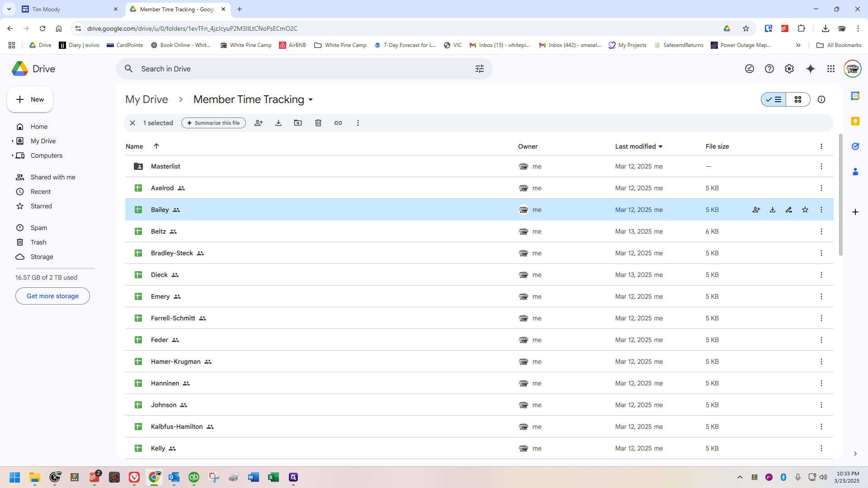The image size is (868, 488).
Task: Click the browser address bar URL
Action: (x=192, y=28)
